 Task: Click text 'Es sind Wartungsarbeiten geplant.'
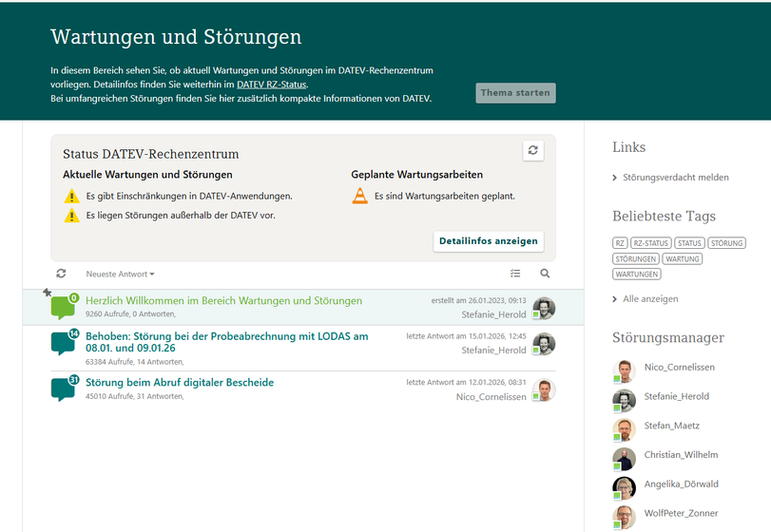click(445, 196)
